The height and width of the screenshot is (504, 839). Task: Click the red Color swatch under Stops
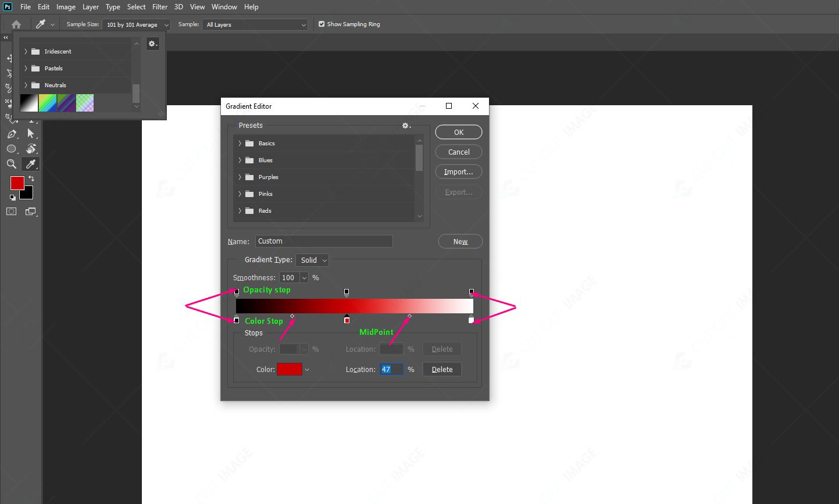(290, 369)
